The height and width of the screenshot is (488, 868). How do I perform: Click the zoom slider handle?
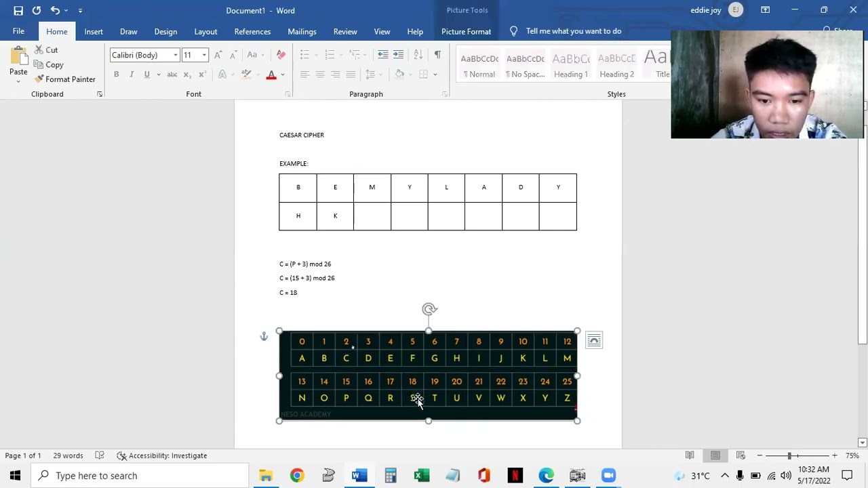click(x=789, y=455)
